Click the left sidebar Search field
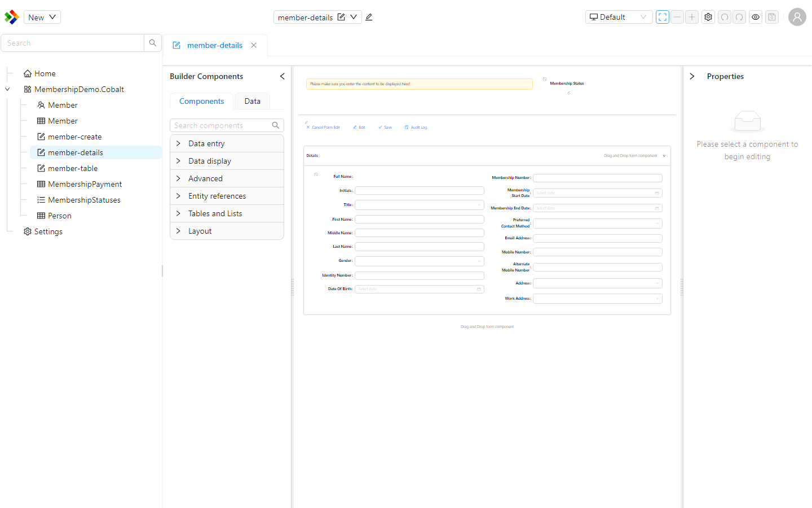The image size is (812, 508). coord(73,43)
